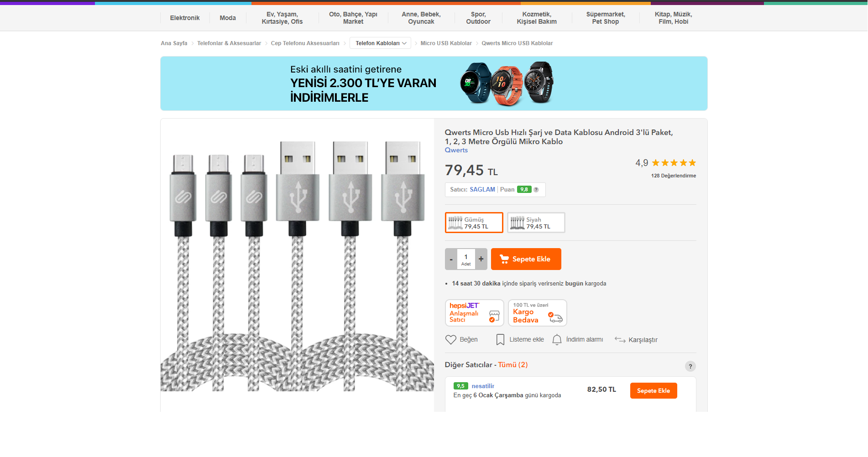Click question mark near Diğer Satıcılar
868x457 pixels.
pos(690,366)
